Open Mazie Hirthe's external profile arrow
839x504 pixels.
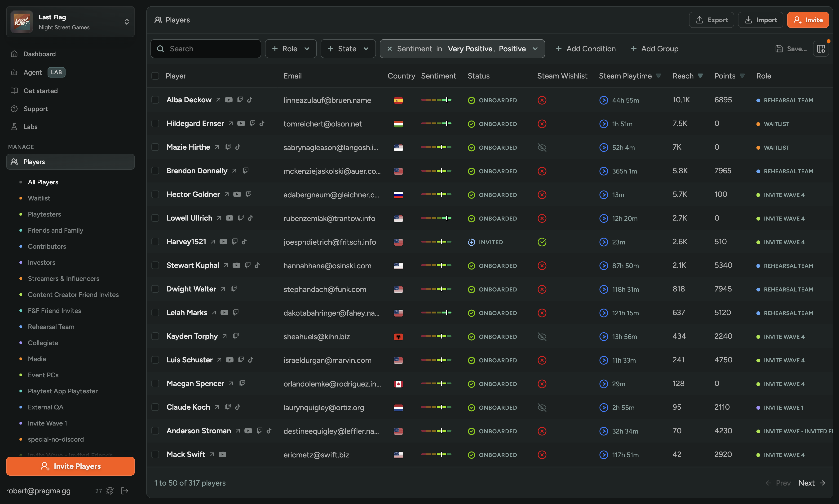217,147
